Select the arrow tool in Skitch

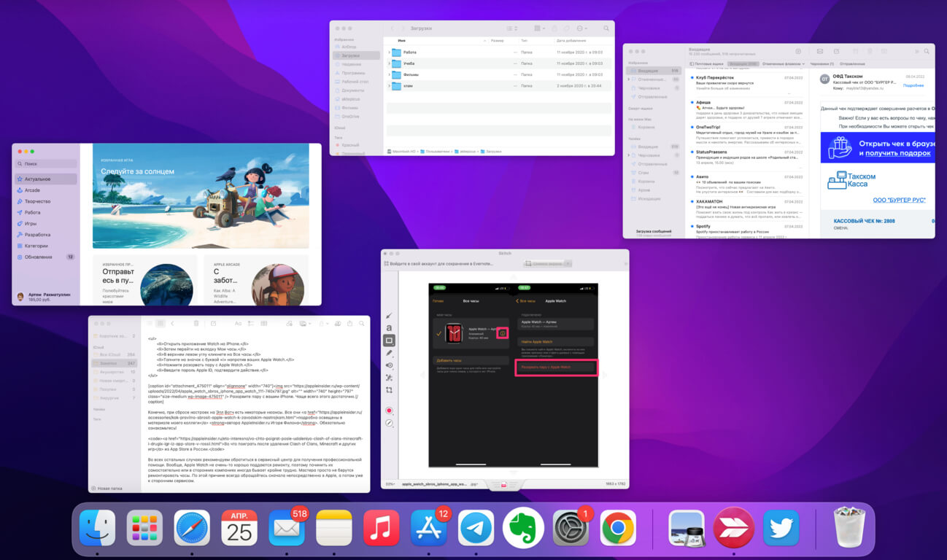coord(389,316)
